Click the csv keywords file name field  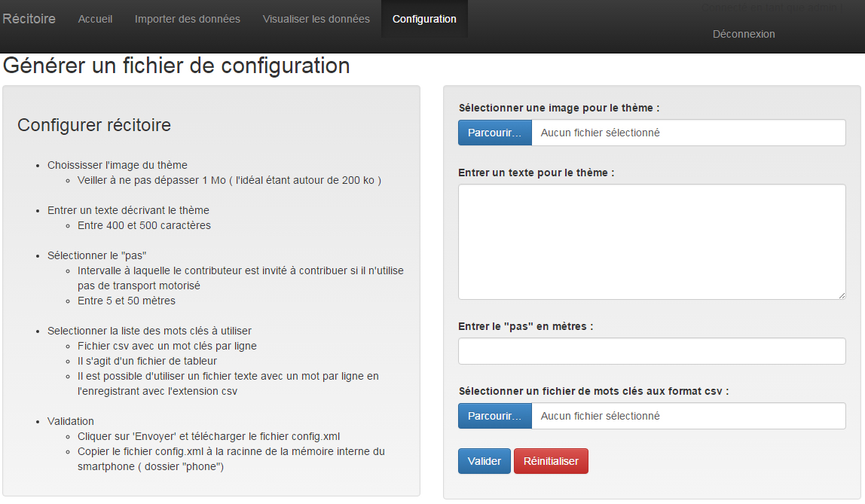[688, 416]
